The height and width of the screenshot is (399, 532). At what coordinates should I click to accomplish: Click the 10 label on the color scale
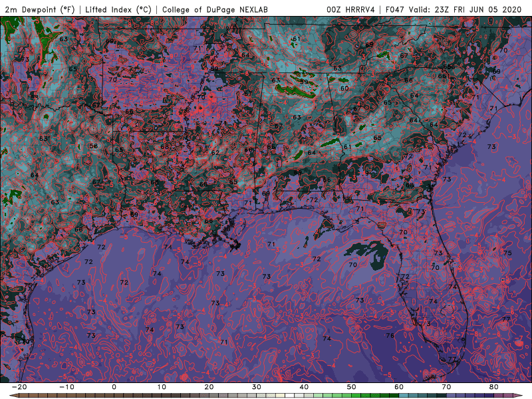coord(162,387)
